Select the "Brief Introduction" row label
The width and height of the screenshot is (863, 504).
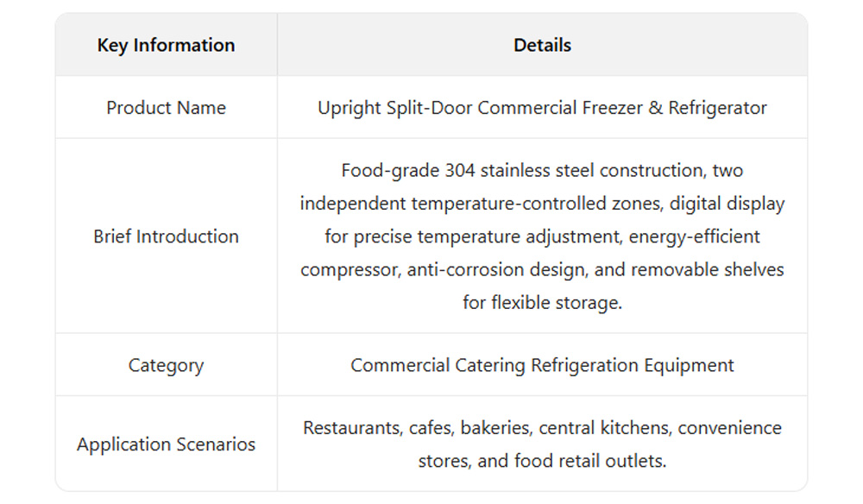[166, 236]
